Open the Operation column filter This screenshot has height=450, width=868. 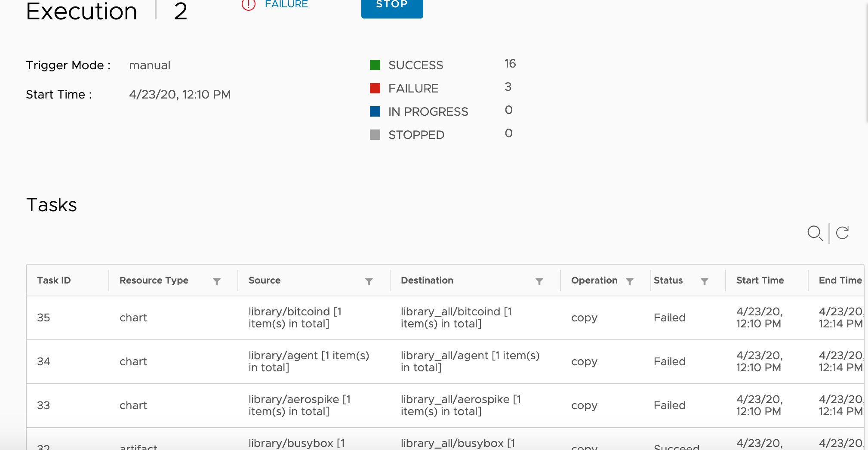[x=630, y=281]
